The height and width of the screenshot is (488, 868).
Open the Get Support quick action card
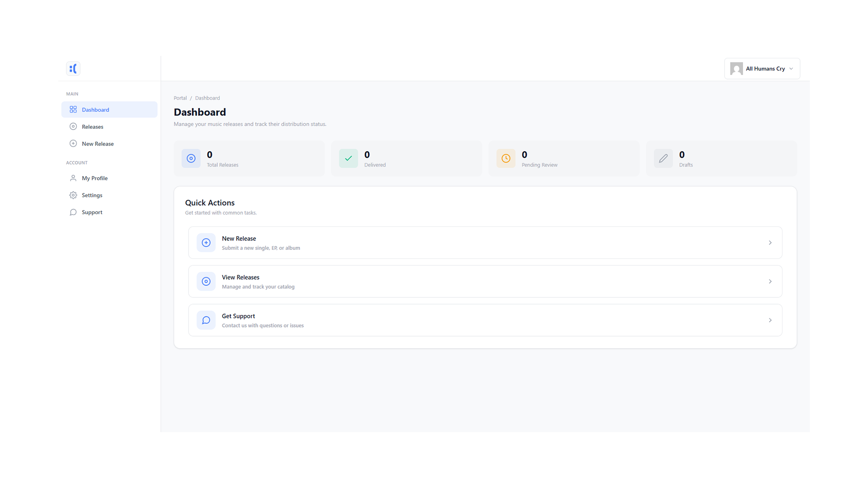485,320
